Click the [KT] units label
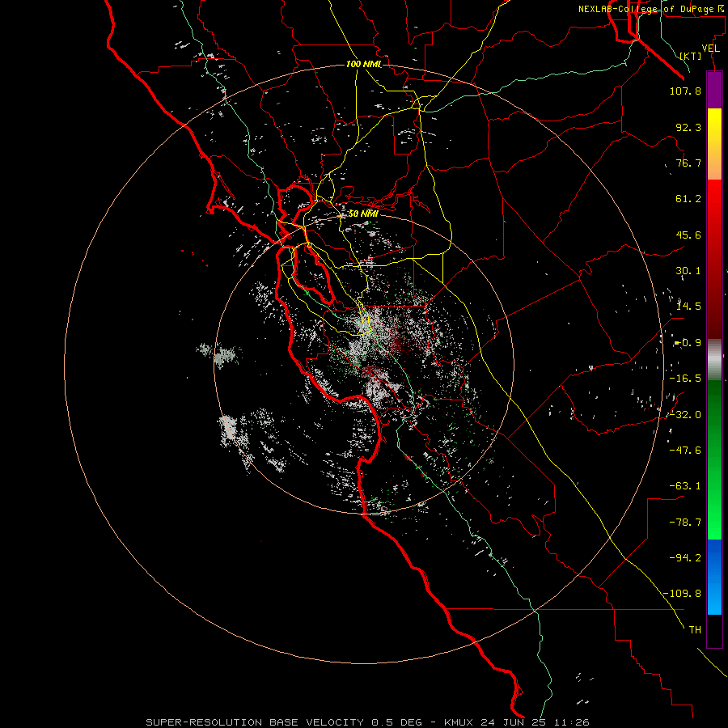Viewport: 728px width, 728px height. tap(691, 56)
